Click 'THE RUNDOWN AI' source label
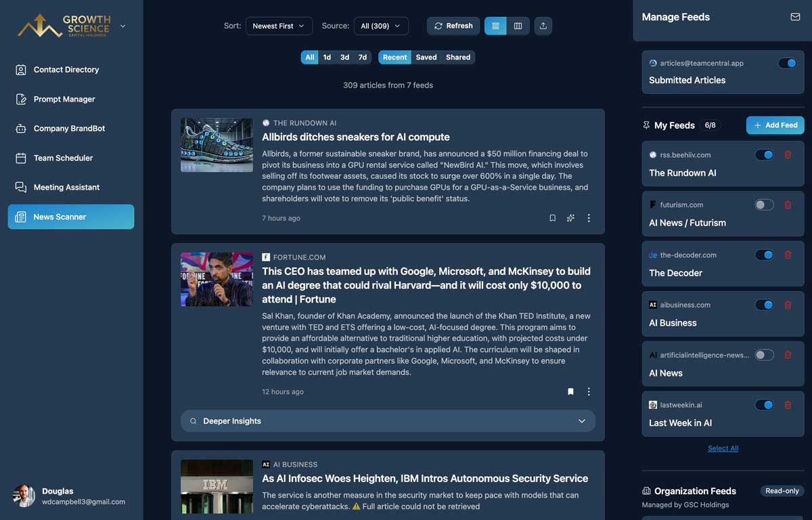 point(304,123)
